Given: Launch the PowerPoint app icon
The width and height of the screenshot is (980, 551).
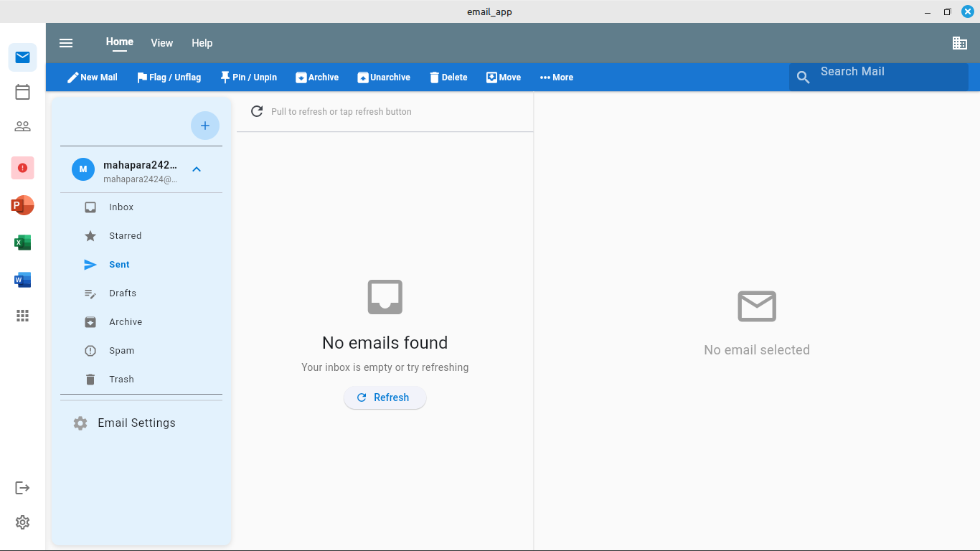Looking at the screenshot, I should (x=22, y=206).
